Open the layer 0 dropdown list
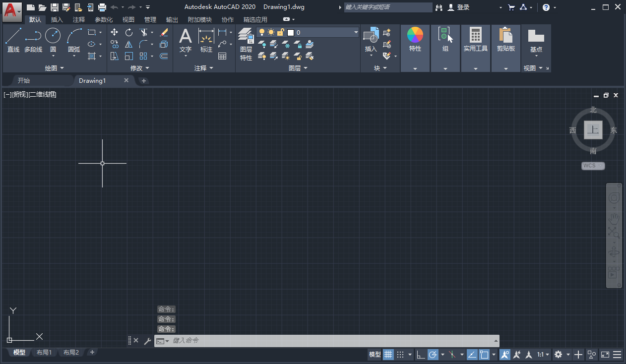The width and height of the screenshot is (626, 364). click(x=357, y=32)
